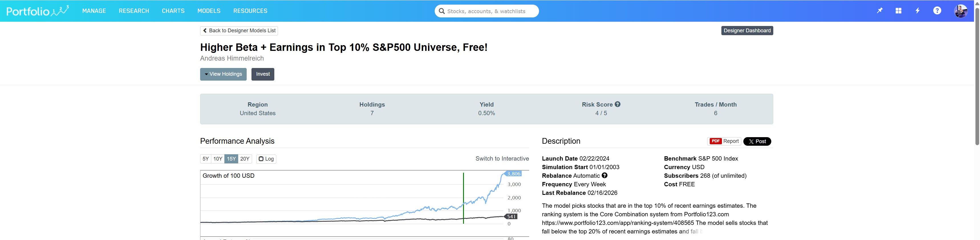Click the Launch Date 02/22/2024 text
This screenshot has width=980, height=240.
(x=575, y=159)
